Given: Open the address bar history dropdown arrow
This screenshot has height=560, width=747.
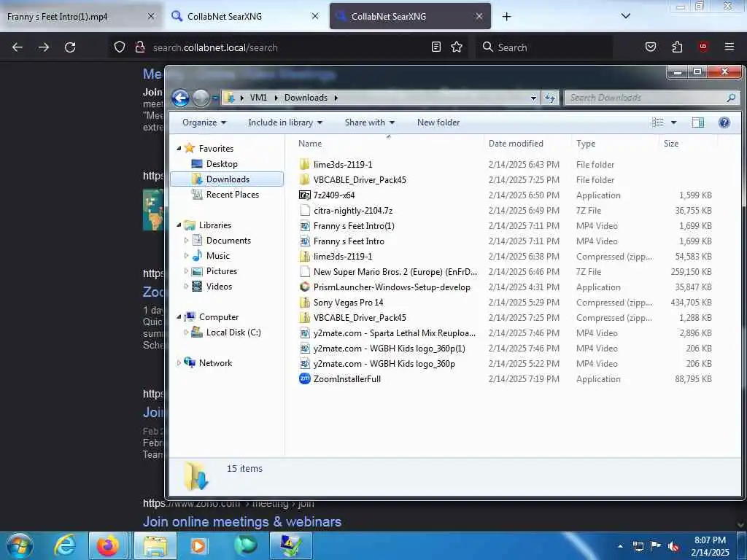Looking at the screenshot, I should (x=533, y=98).
